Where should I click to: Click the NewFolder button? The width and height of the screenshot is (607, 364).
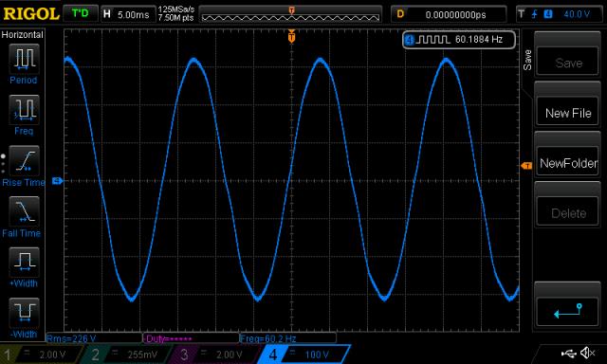pyautogui.click(x=568, y=163)
